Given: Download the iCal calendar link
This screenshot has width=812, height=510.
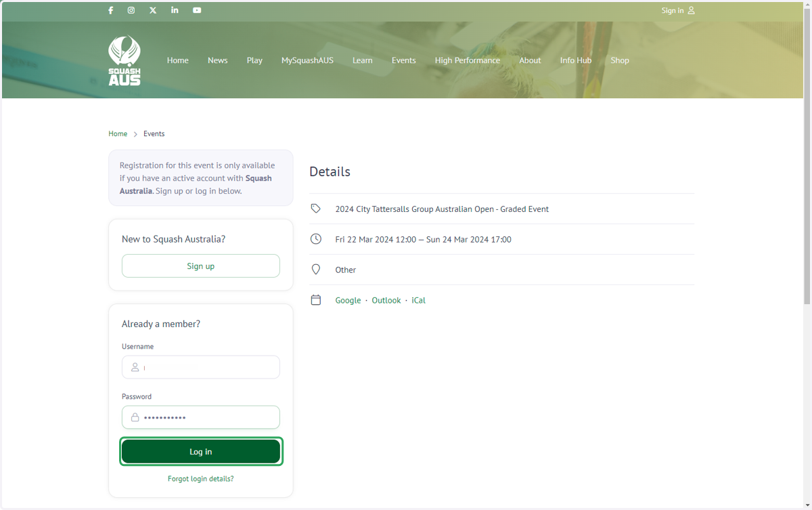Looking at the screenshot, I should (419, 300).
